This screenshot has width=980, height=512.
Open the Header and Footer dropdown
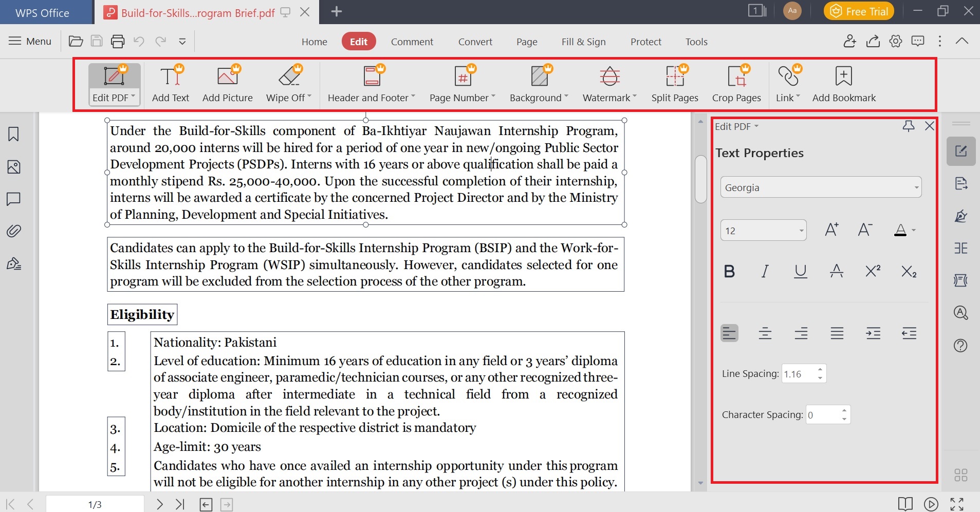(x=371, y=82)
